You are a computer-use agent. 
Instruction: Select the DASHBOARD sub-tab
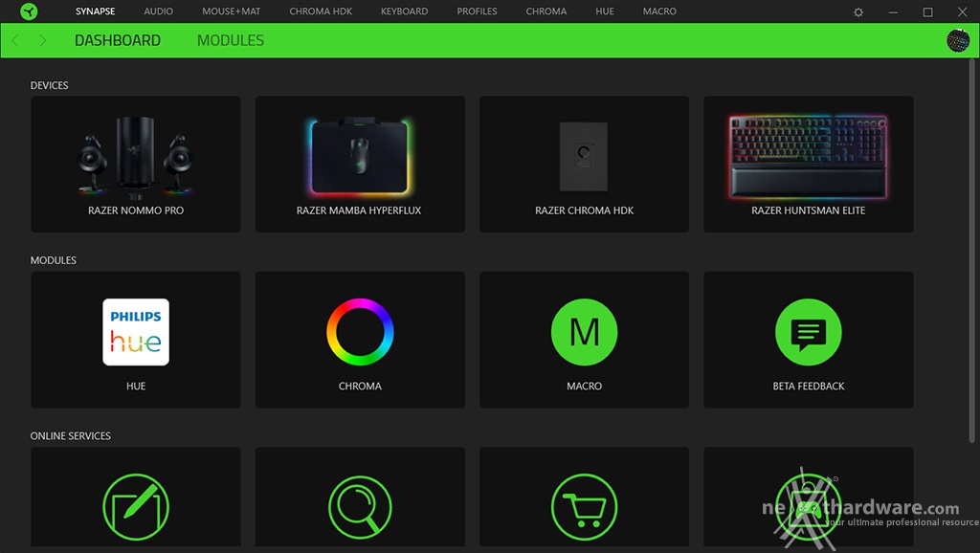(x=118, y=40)
